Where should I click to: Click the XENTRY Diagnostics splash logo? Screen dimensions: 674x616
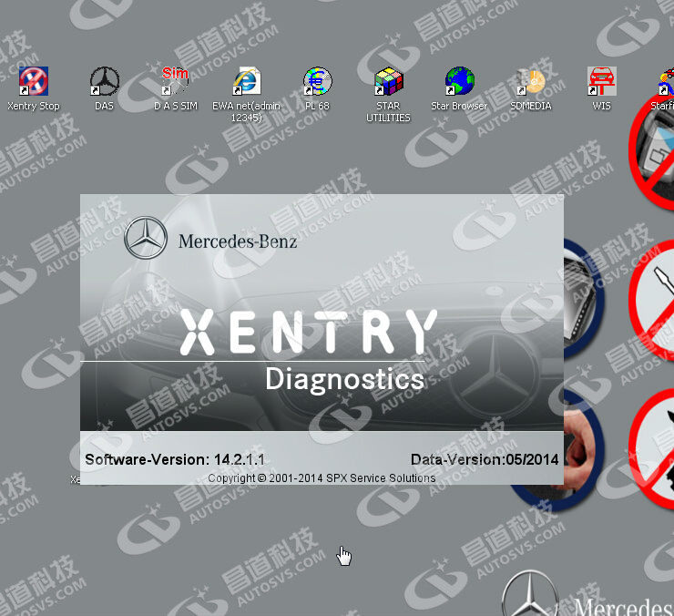point(308,332)
